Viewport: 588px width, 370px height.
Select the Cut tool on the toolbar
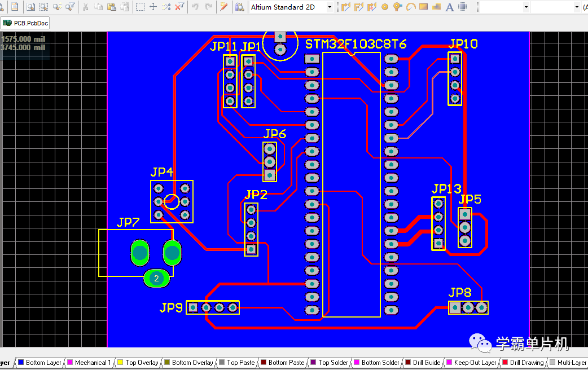coord(86,7)
